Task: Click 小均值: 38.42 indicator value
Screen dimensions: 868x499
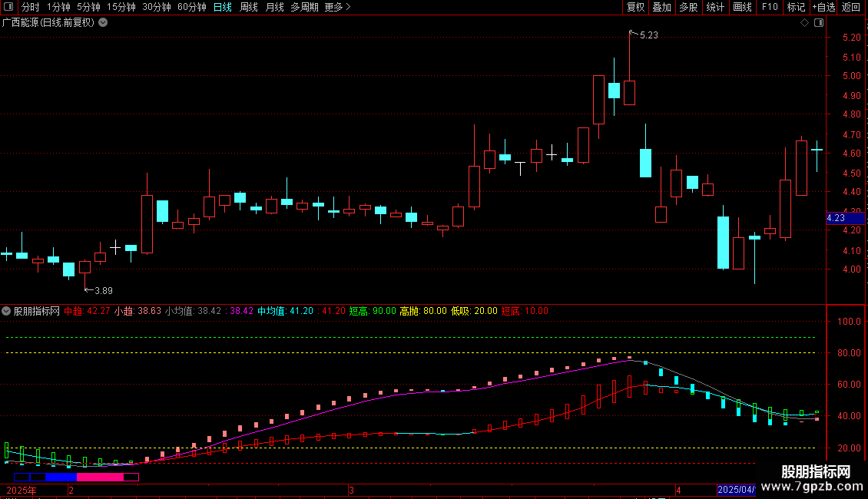Action: pos(193,311)
